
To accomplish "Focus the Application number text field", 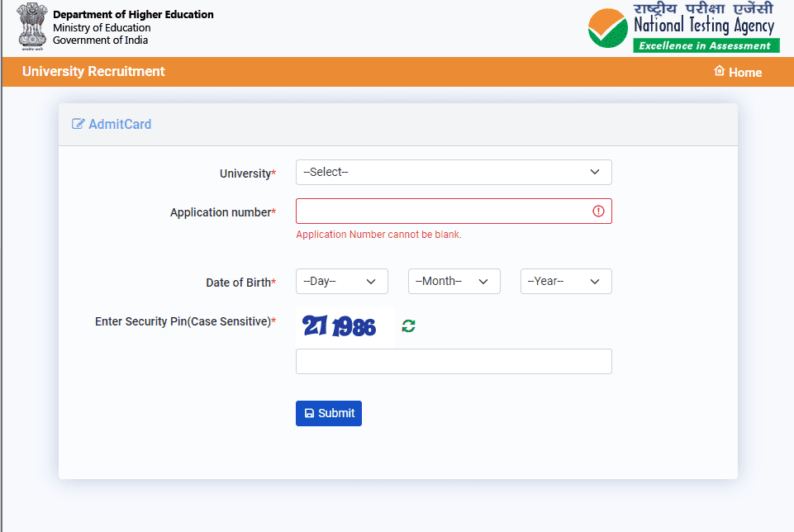I will [443, 211].
